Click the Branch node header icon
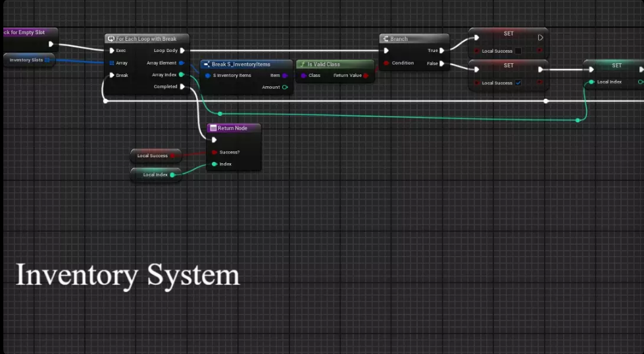This screenshot has width=644, height=354. click(x=385, y=39)
